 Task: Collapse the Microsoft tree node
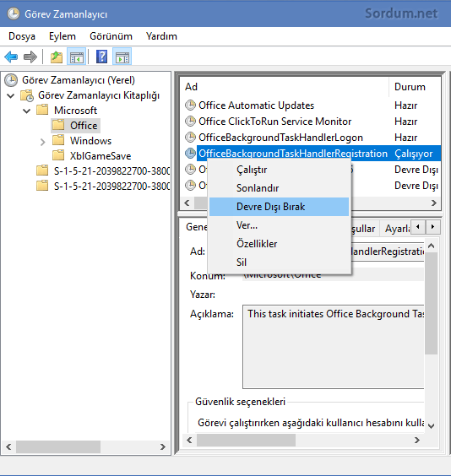point(27,111)
